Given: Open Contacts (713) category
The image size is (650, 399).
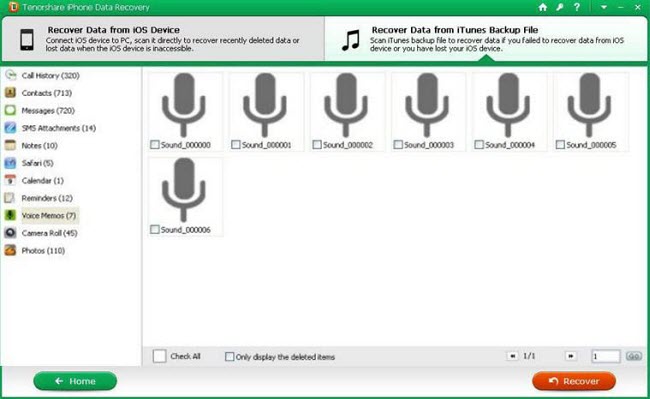Looking at the screenshot, I should pos(46,93).
